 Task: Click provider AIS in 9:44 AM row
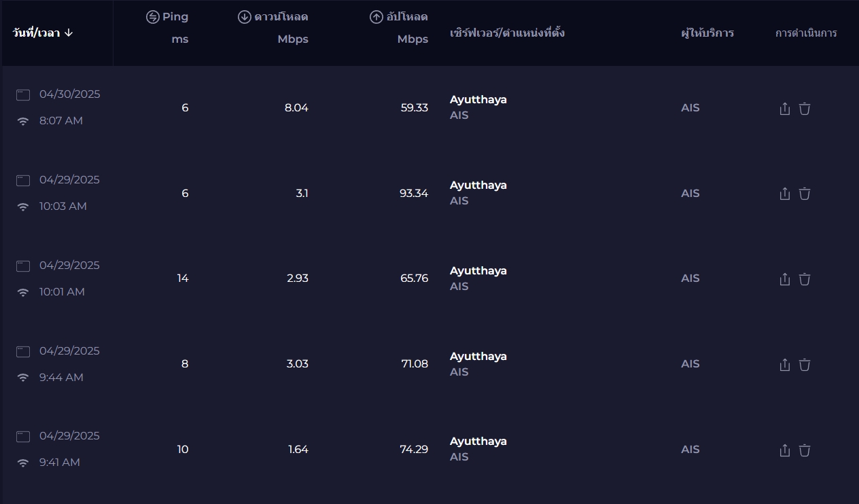[690, 364]
